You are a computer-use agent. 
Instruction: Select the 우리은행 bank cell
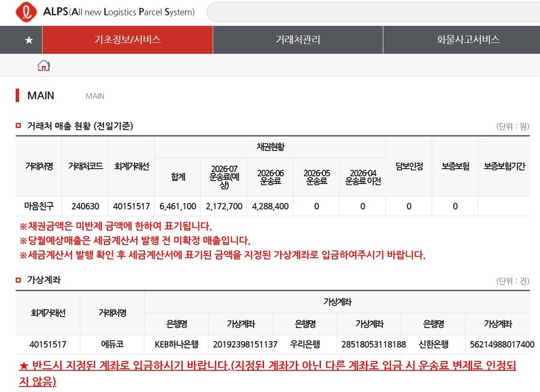pos(305,344)
